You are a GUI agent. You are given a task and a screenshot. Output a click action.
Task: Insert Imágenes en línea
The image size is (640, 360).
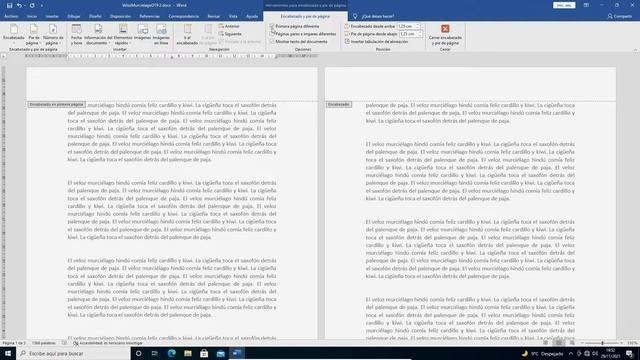pos(161,35)
